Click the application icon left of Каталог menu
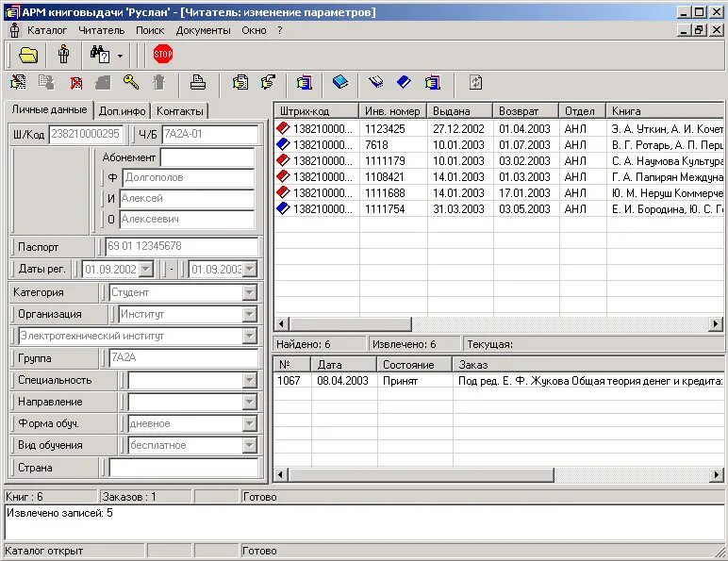 14,30
